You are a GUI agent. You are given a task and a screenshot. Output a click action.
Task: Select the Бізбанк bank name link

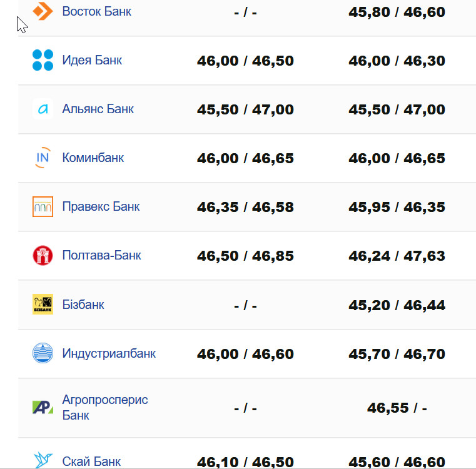tap(83, 305)
